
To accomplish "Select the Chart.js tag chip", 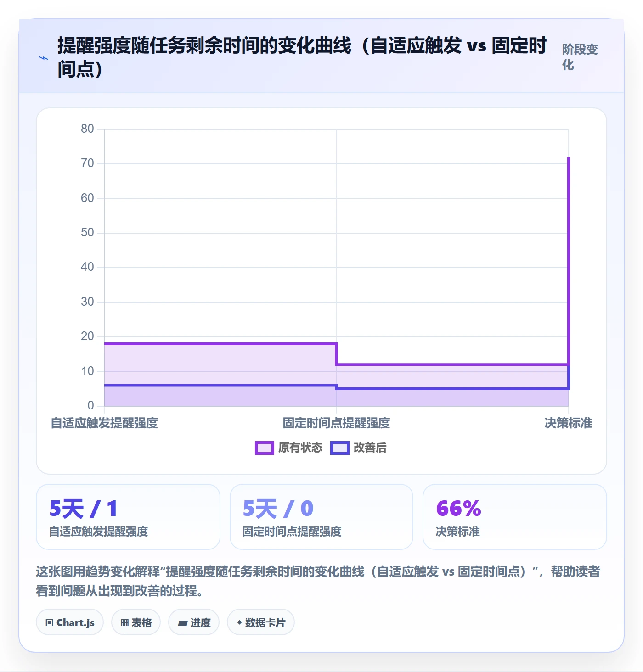I will tap(70, 622).
